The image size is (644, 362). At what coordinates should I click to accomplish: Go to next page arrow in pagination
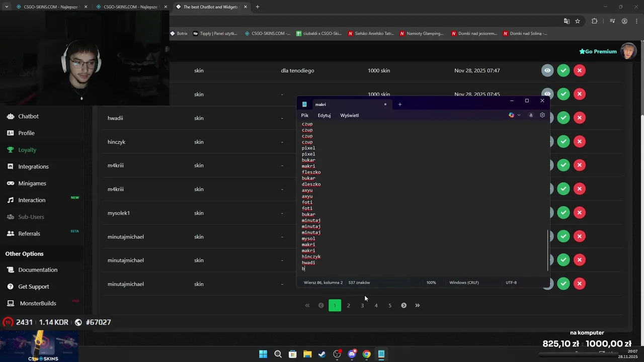[x=404, y=305]
